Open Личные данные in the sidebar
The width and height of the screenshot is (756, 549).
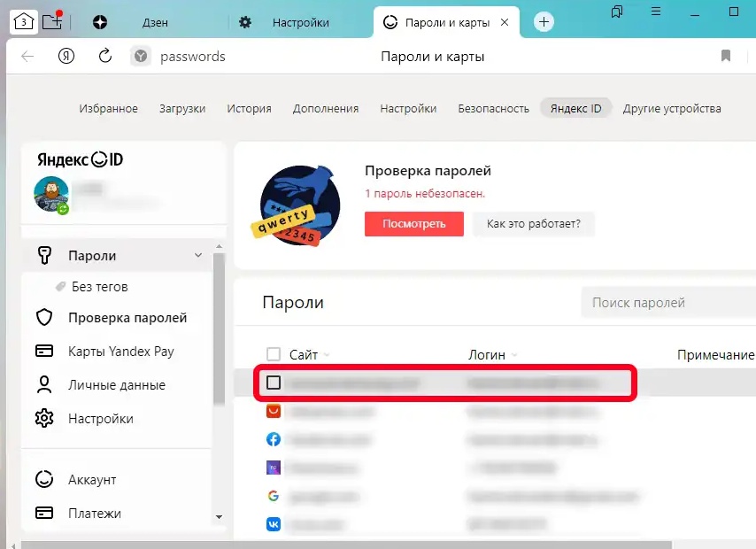pos(116,384)
